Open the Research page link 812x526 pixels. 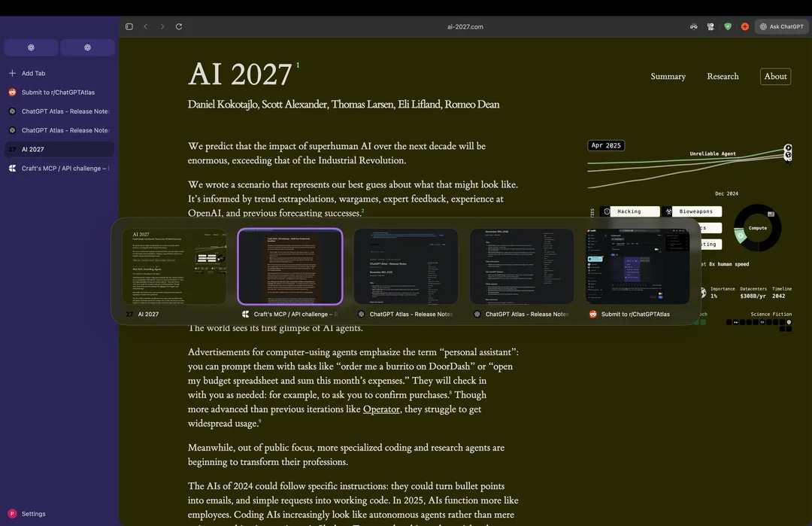click(723, 76)
